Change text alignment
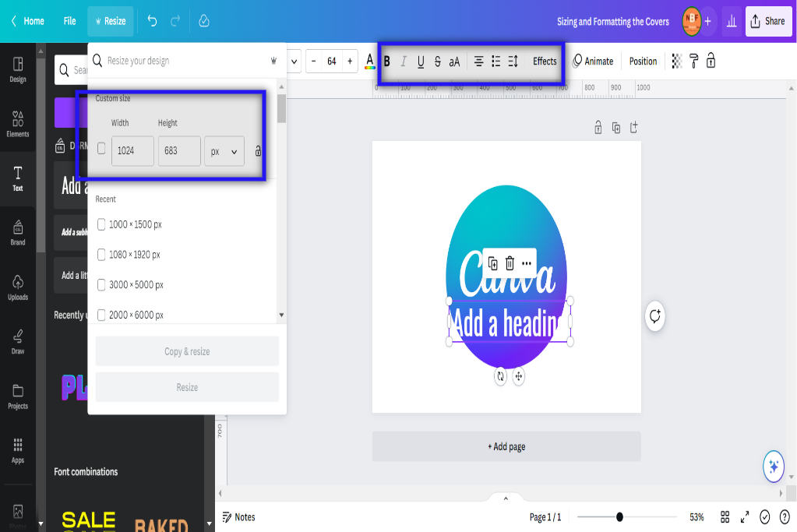 pyautogui.click(x=478, y=62)
